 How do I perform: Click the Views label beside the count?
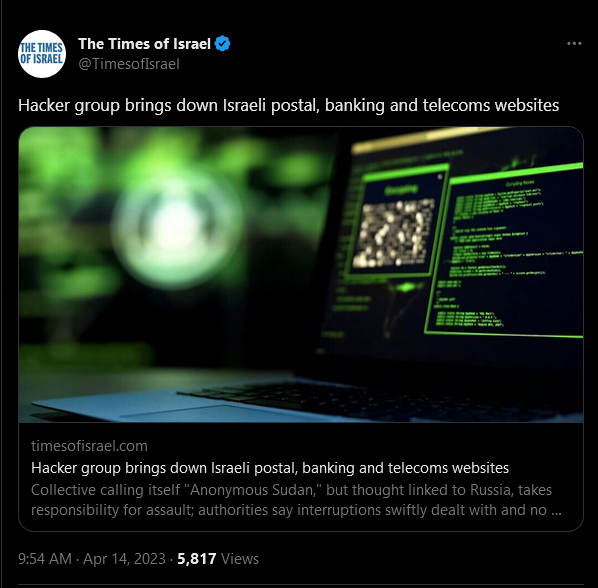point(240,559)
